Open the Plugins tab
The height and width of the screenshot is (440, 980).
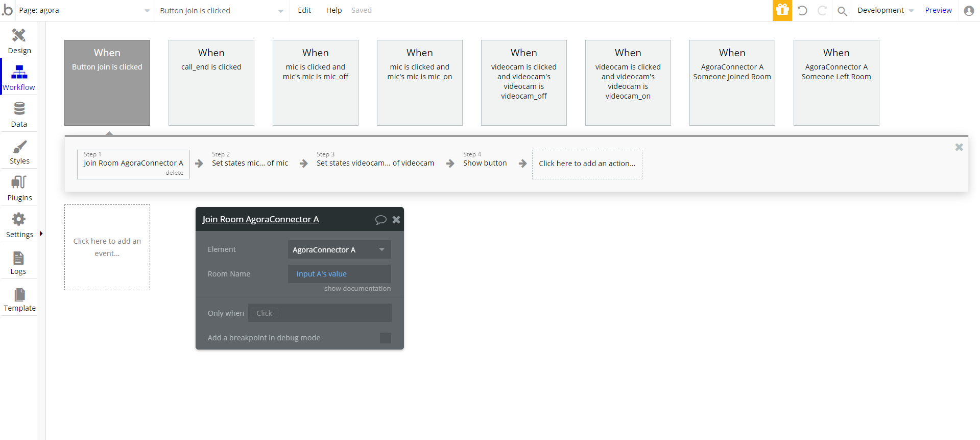(19, 188)
